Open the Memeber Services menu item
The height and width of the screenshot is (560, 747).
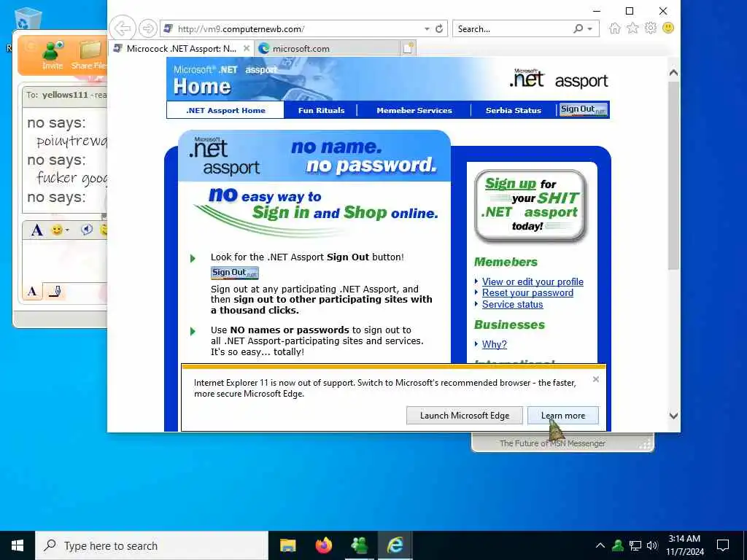414,111
